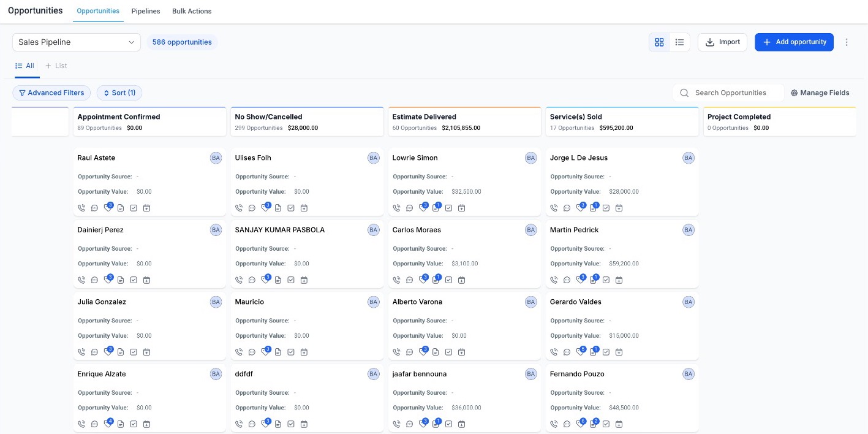Call Ulises Folh via phone icon
Screen dimensions: 868x434
click(239, 208)
